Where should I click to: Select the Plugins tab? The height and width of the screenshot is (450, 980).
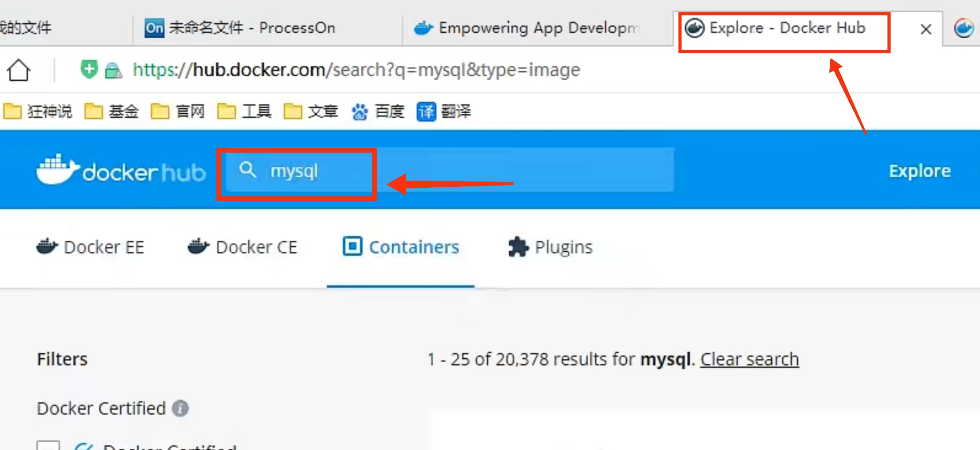(x=550, y=247)
